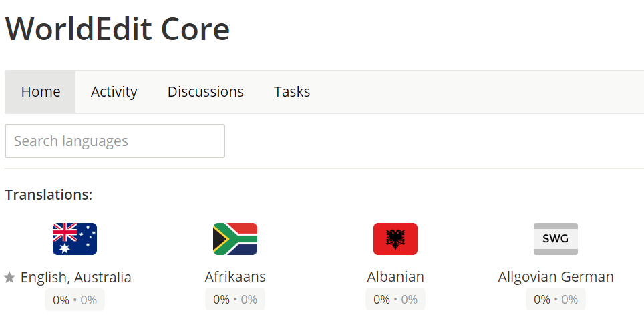The width and height of the screenshot is (644, 333).
Task: Click the South African flag icon
Action: [235, 239]
